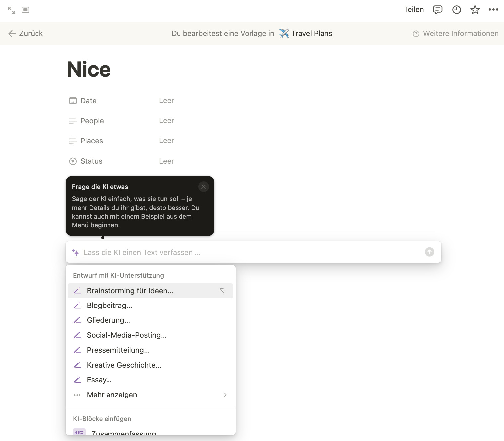Click the submit arrow in the KI prompt

click(429, 252)
